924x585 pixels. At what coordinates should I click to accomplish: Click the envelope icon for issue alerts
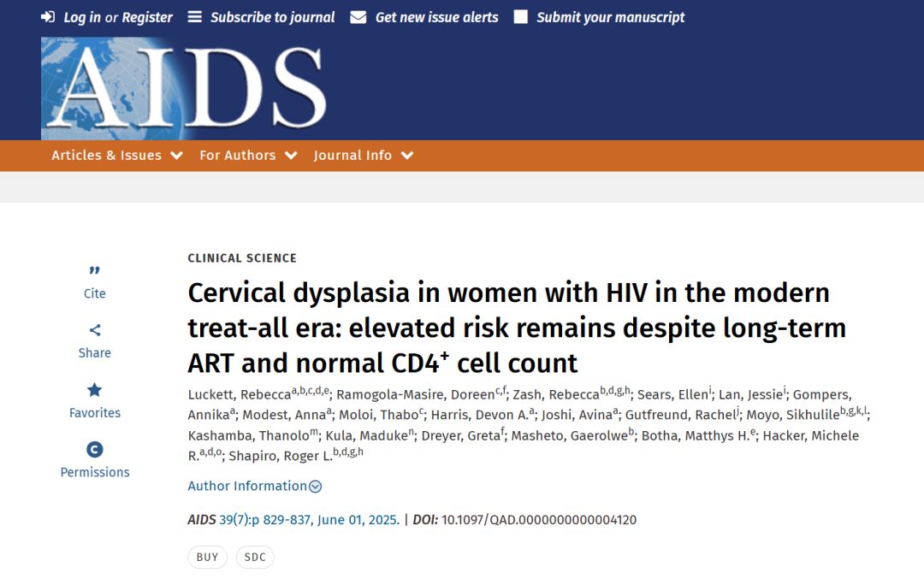coord(358,18)
